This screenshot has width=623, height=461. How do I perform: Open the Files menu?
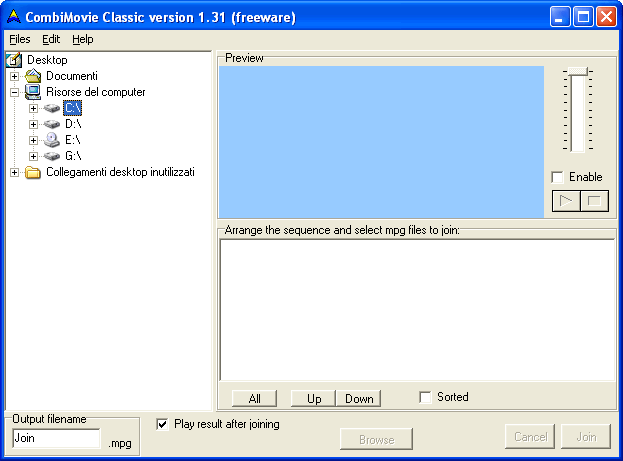(x=20, y=39)
